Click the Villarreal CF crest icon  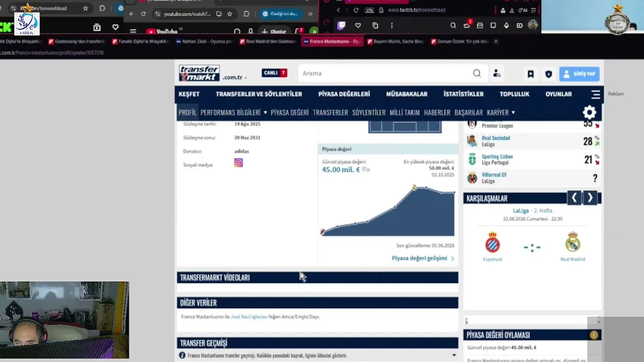click(x=472, y=178)
